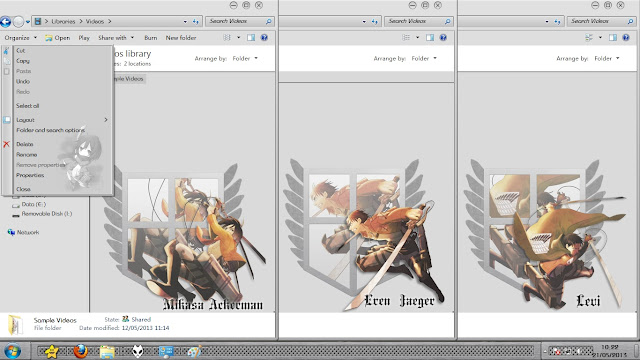Screen dimensions: 640x360
Task: Click the Burn toolbar button
Action: click(151, 38)
